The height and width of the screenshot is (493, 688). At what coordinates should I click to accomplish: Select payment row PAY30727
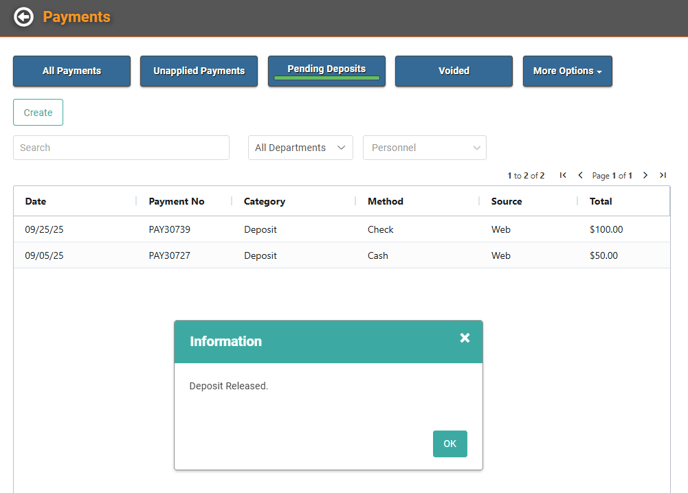pyautogui.click(x=169, y=255)
